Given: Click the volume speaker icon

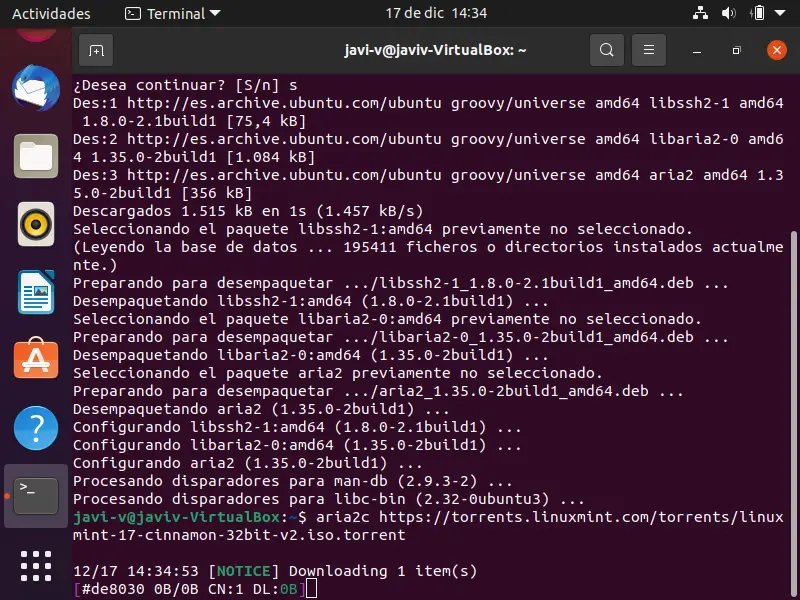Looking at the screenshot, I should coord(728,13).
